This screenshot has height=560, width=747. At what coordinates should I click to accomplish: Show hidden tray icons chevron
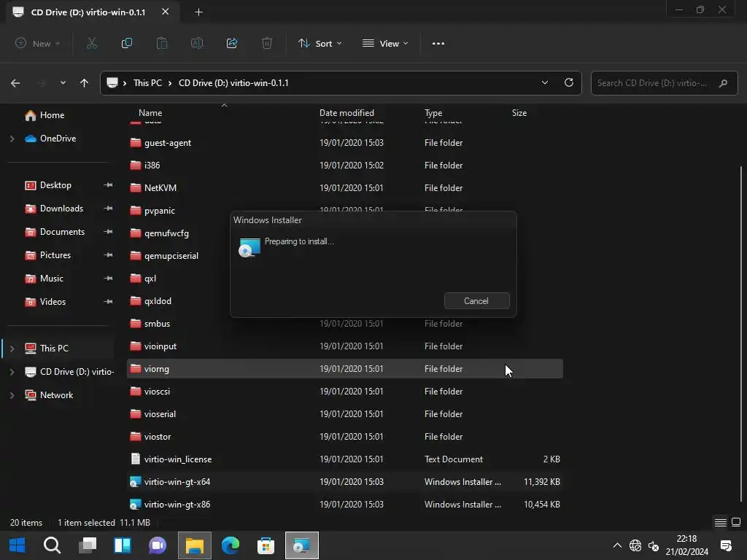(x=617, y=545)
